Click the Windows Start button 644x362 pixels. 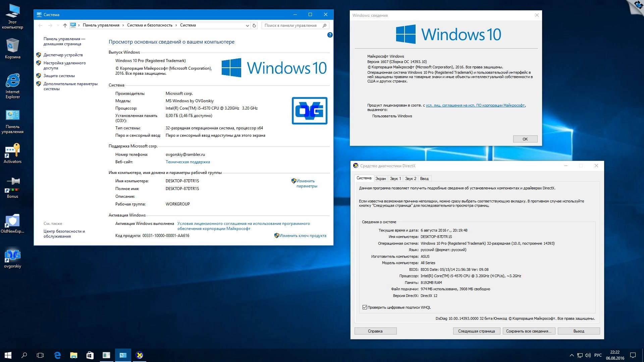point(8,355)
